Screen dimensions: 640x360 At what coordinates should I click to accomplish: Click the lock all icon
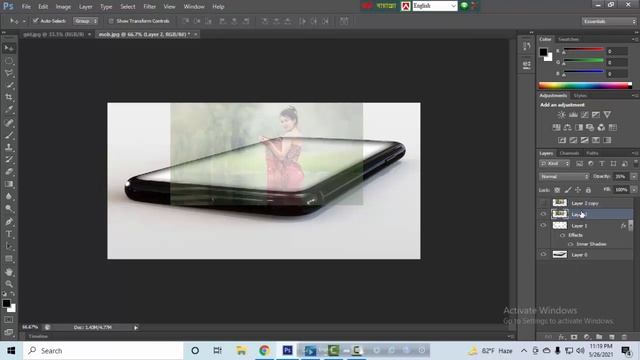point(588,190)
